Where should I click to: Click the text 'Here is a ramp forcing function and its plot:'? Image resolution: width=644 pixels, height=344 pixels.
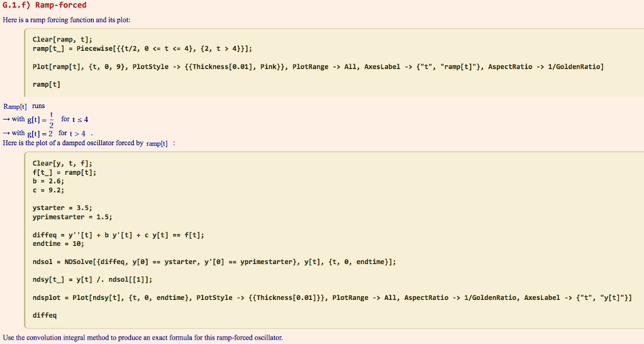point(67,19)
